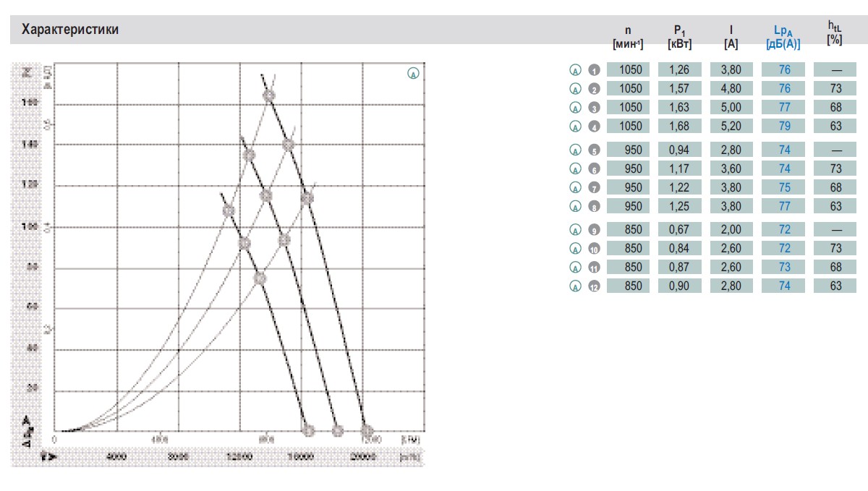Click the numbered circle 11 in the table
Viewport: 868px width, 491px height.
coord(594,268)
